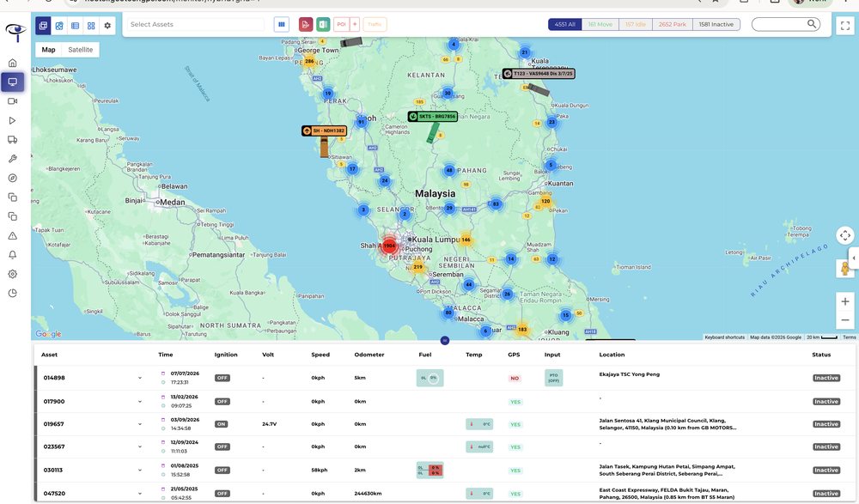Expand asset 030113 row chevron
859x504 pixels.
[140, 470]
